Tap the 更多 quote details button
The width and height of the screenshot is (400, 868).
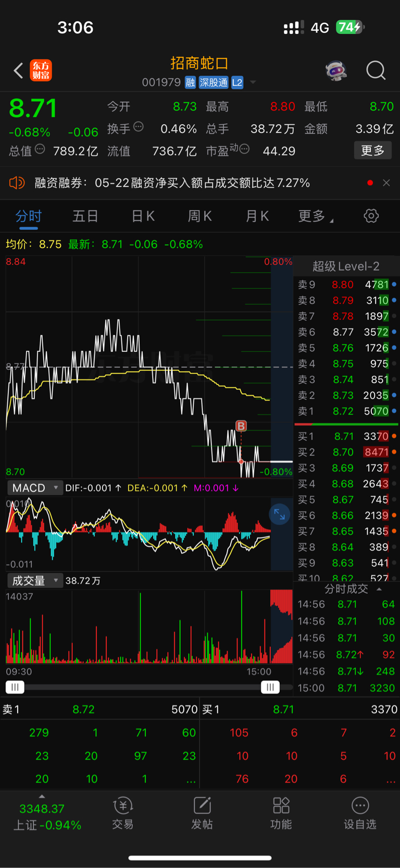click(373, 151)
